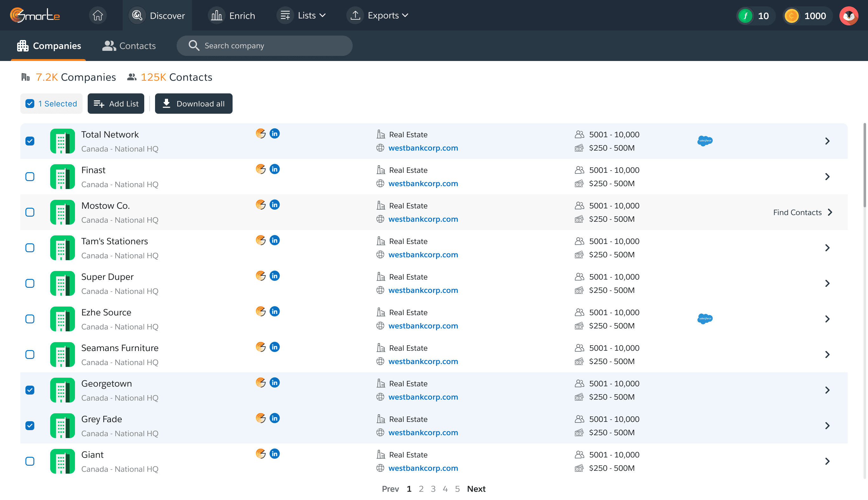Select the Mostow Co. checkbox
The width and height of the screenshot is (868, 500).
coord(30,212)
